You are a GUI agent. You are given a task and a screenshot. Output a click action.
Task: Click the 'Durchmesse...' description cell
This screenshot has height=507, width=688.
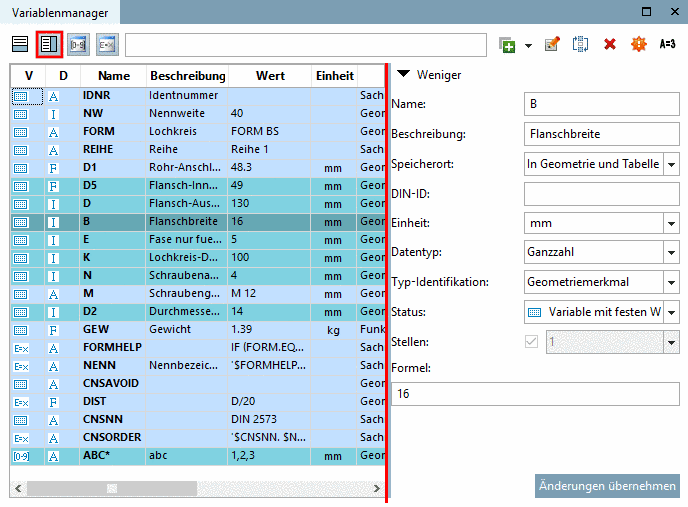coord(185,311)
